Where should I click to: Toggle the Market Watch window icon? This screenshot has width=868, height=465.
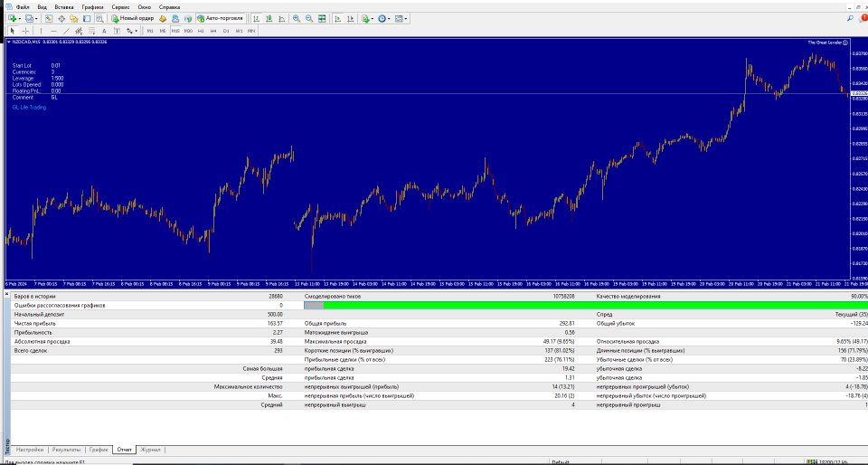tap(49, 18)
